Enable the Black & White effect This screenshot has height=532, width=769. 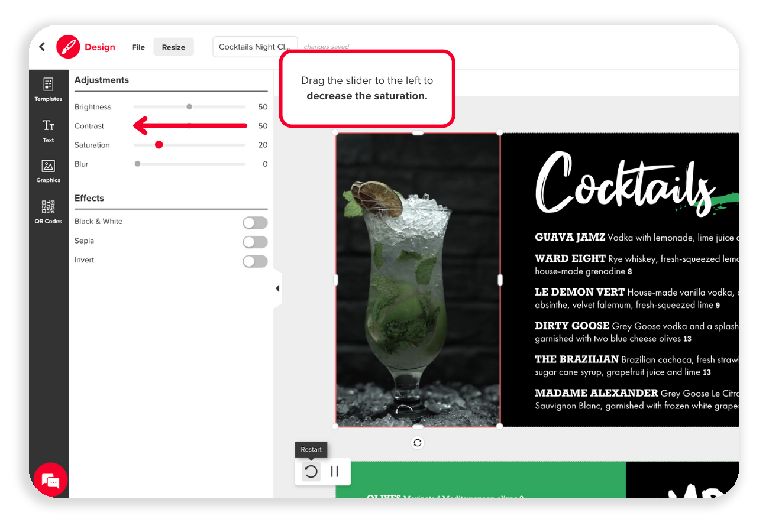click(255, 223)
